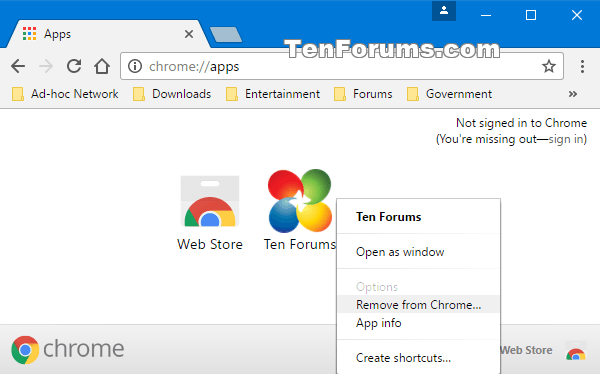The width and height of the screenshot is (600, 374).
Task: Toggle Open as window
Action: (x=419, y=252)
